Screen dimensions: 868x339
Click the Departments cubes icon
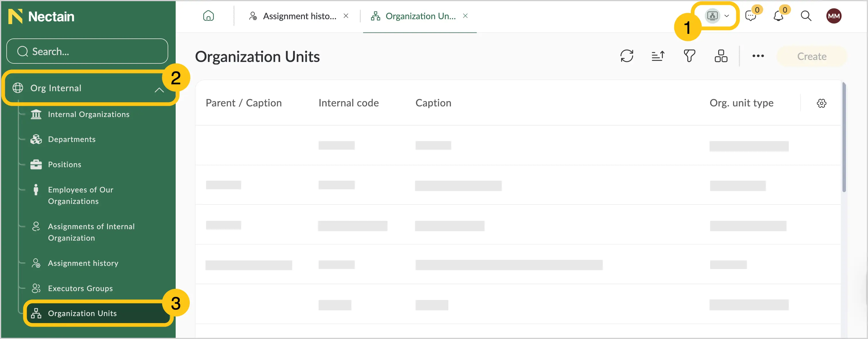(x=36, y=139)
